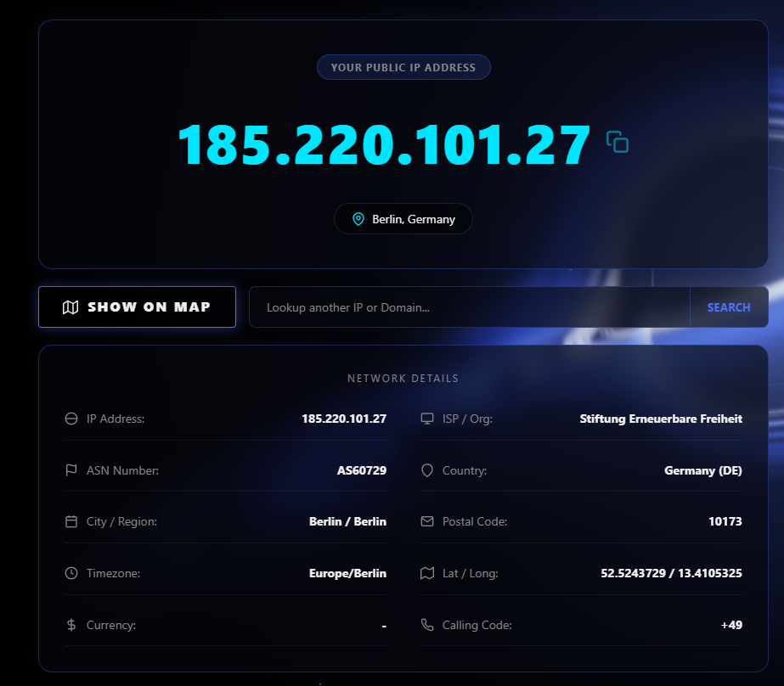Copy the public IP address
This screenshot has height=686, width=784.
618,142
